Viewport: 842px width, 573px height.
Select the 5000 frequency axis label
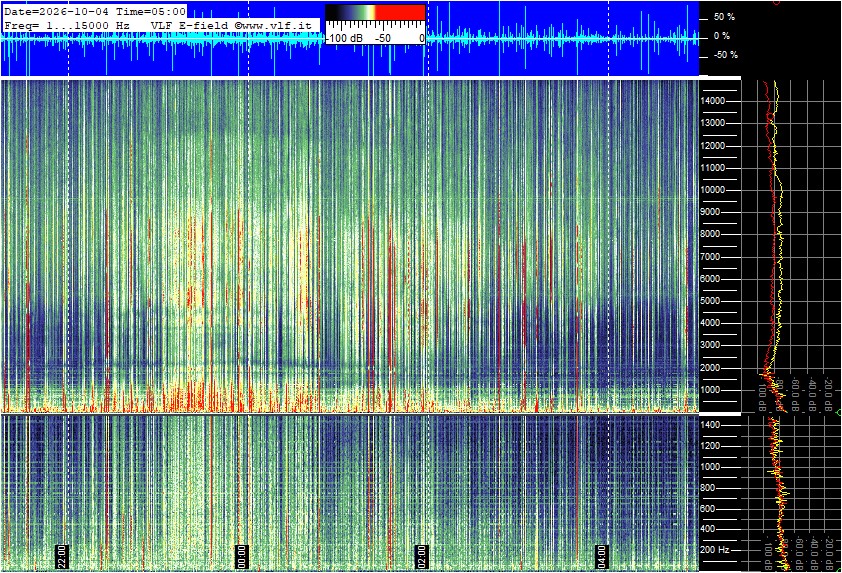[x=710, y=301]
